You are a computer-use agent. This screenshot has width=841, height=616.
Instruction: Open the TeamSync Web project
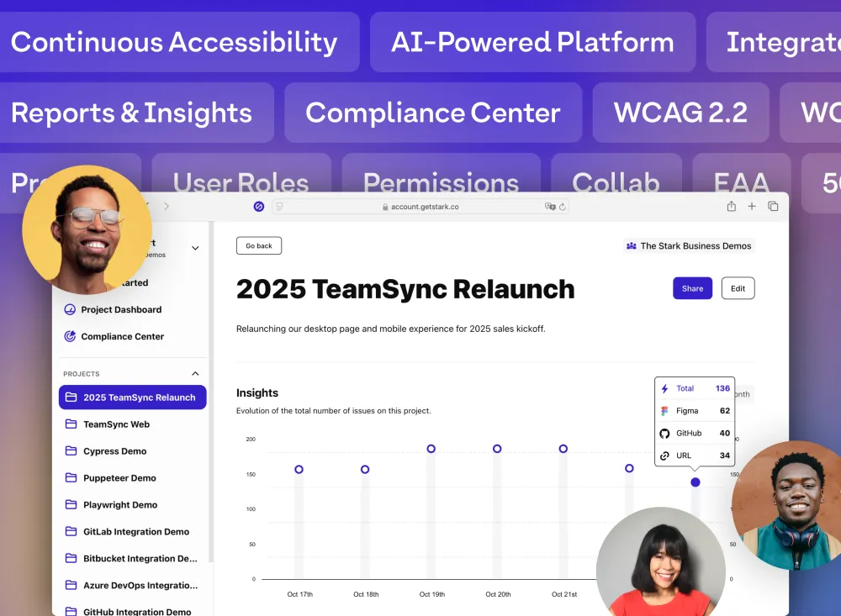[116, 424]
